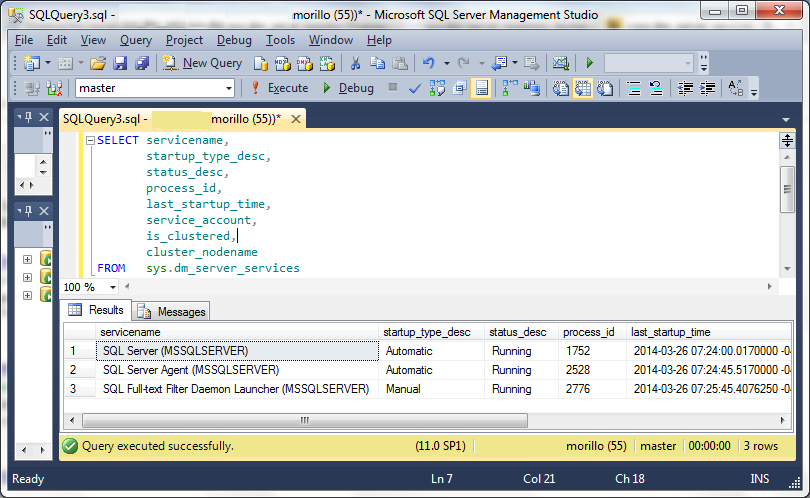
Task: Parse the query with the checkmark icon
Action: (x=414, y=88)
